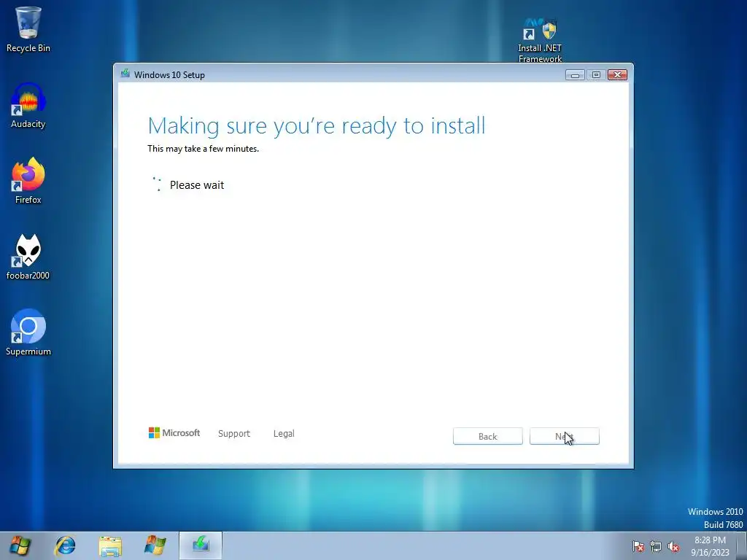Maximize the Windows 10 Setup window
Screen dimensions: 747x560
tap(596, 75)
